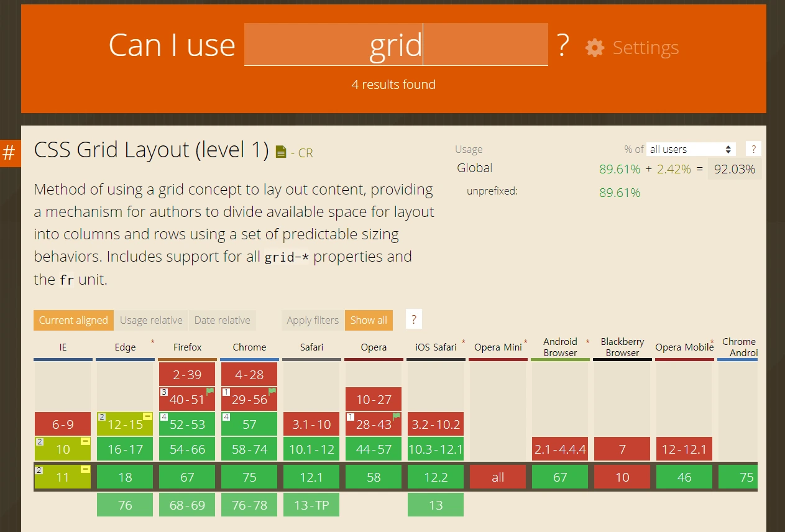Click the Firefox 54-66 cell
Screen dimensions: 785x532
tap(187, 449)
